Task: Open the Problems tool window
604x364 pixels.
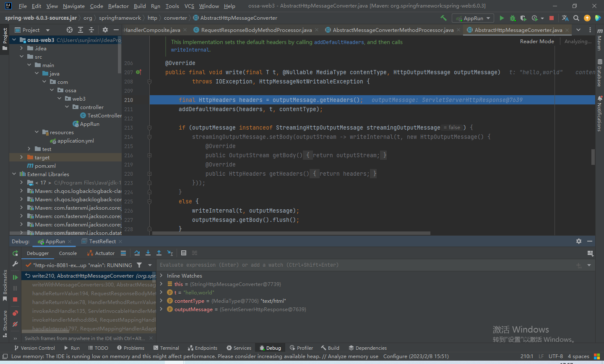Action: click(x=130, y=348)
